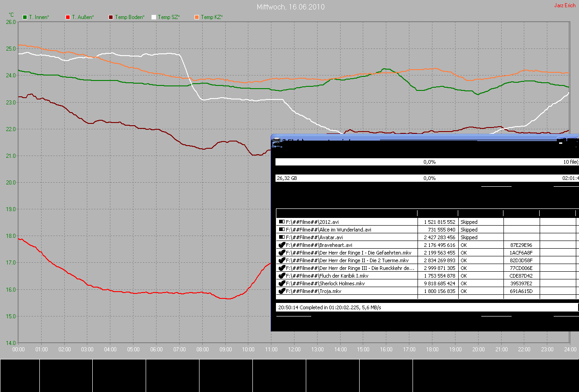The height and width of the screenshot is (392, 579).
Task: Click the 'T. Außen*' legend label
Action: coord(83,17)
